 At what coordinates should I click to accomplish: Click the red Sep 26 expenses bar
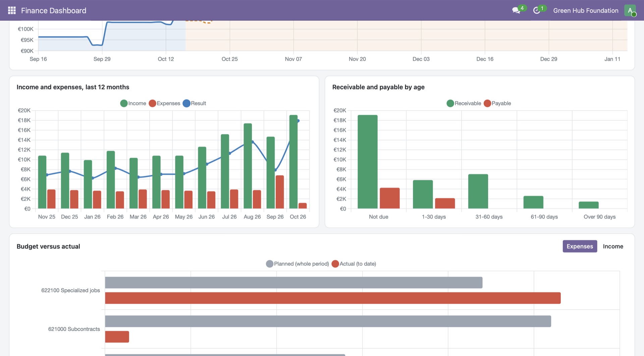click(280, 192)
